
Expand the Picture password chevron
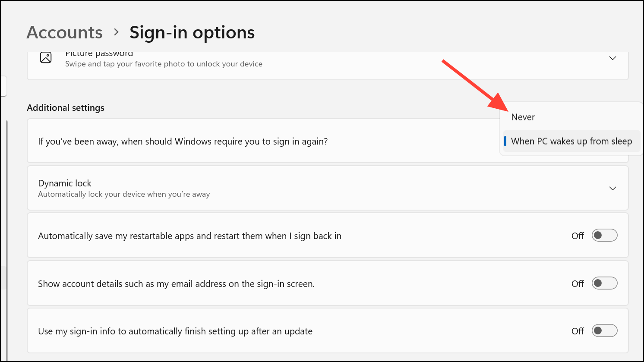tap(612, 58)
